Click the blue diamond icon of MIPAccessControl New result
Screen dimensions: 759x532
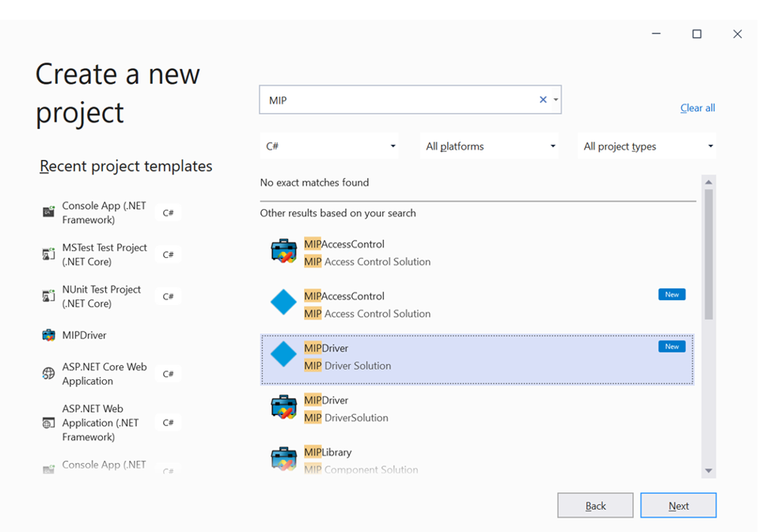(283, 302)
